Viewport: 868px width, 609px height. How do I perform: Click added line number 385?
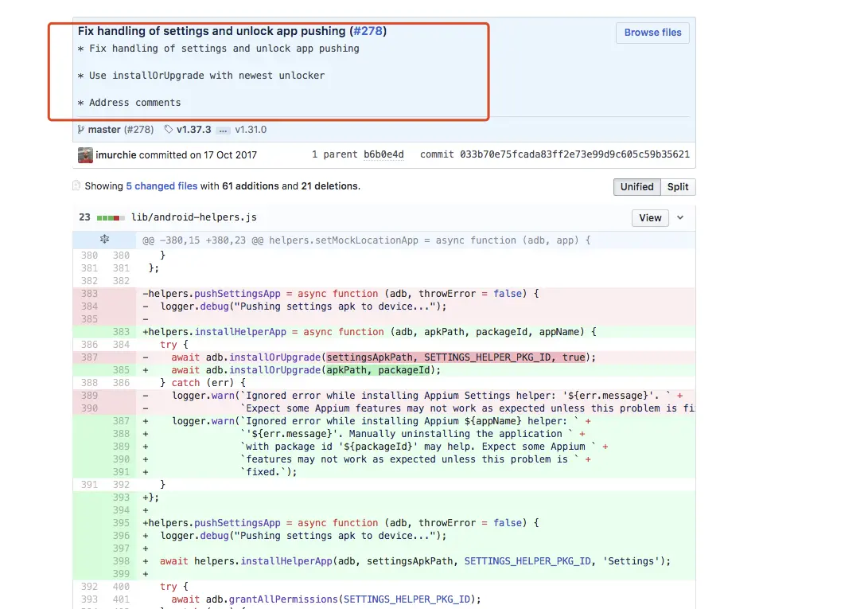click(x=121, y=370)
